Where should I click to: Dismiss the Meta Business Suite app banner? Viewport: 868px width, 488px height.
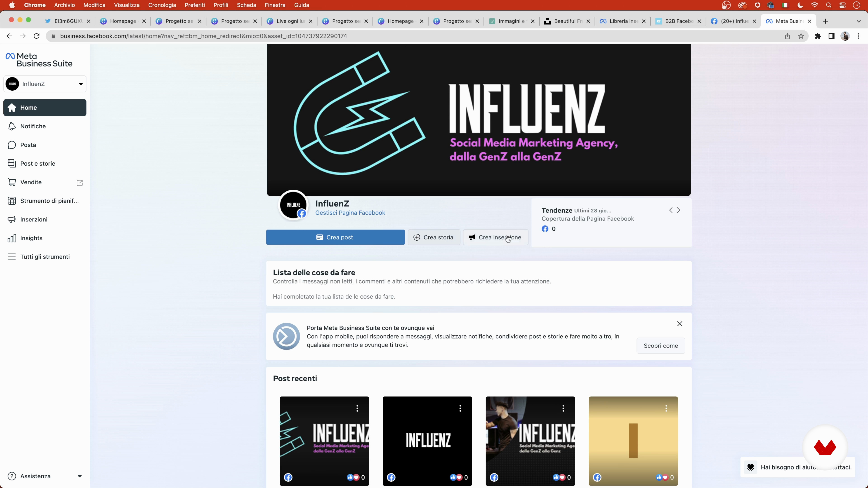[x=680, y=324]
